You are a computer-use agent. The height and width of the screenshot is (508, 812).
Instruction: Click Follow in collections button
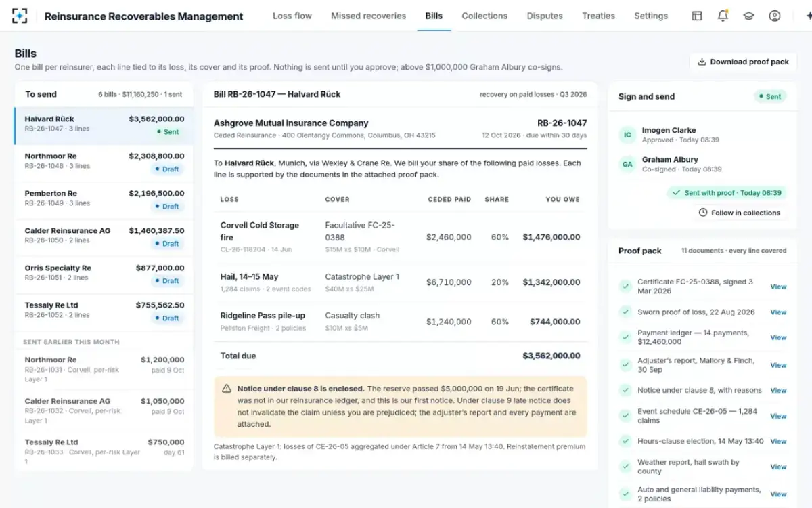pos(740,213)
